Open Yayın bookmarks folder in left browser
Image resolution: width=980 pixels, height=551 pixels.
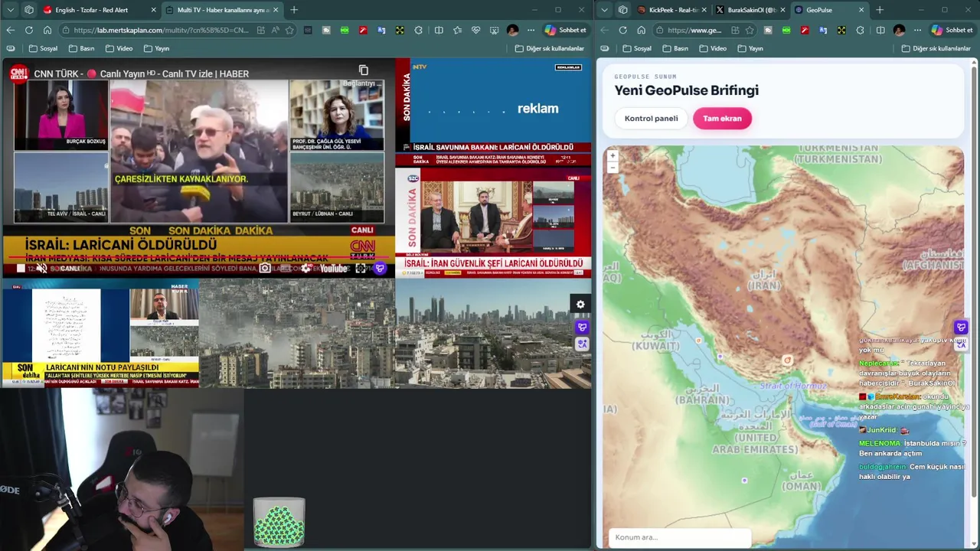156,48
